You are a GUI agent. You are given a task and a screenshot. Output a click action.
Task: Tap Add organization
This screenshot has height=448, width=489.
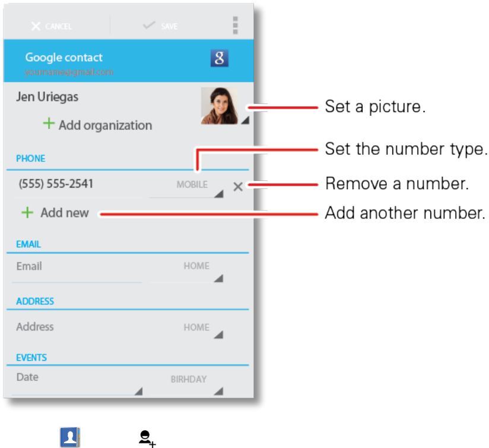click(x=97, y=125)
